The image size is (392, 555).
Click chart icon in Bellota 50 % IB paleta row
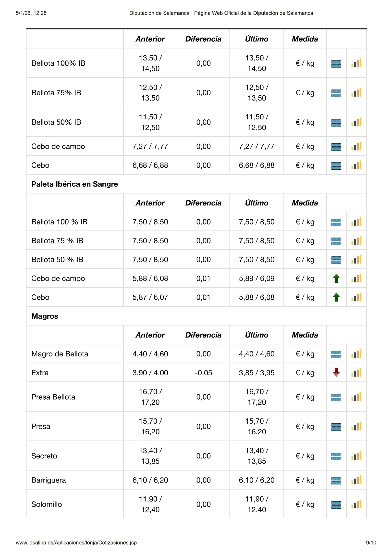click(356, 260)
